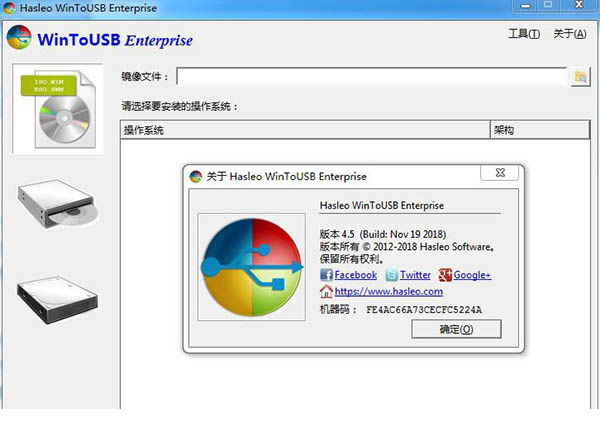The width and height of the screenshot is (600, 425).
Task: Click the 确定(O) button
Action: point(456,329)
